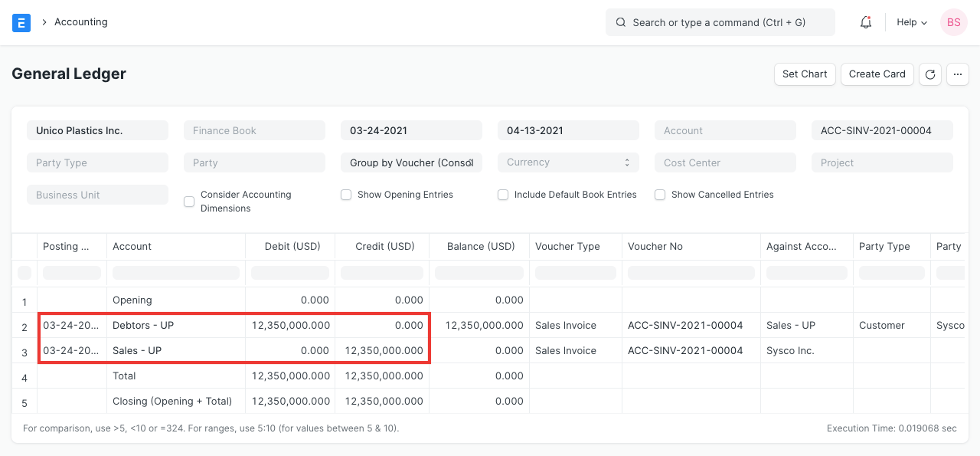This screenshot has width=980, height=456.
Task: Navigate to Accounting via the breadcrumb
Action: click(80, 22)
